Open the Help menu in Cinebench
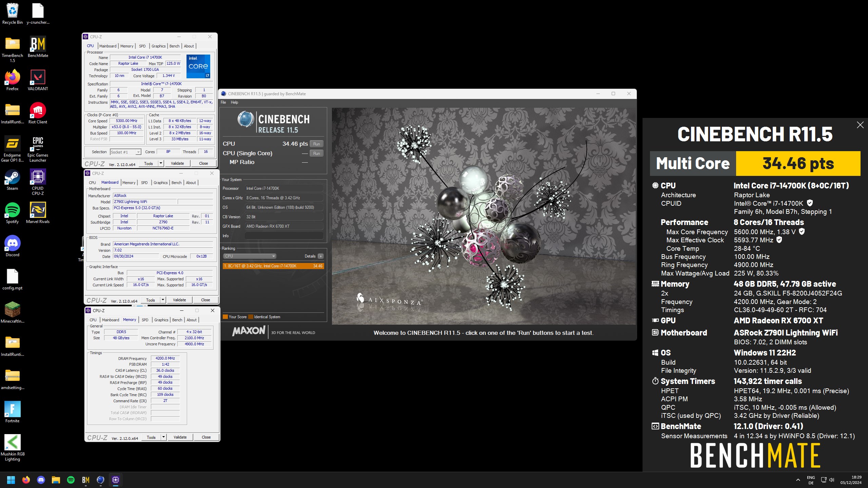The width and height of the screenshot is (868, 488). click(x=235, y=102)
